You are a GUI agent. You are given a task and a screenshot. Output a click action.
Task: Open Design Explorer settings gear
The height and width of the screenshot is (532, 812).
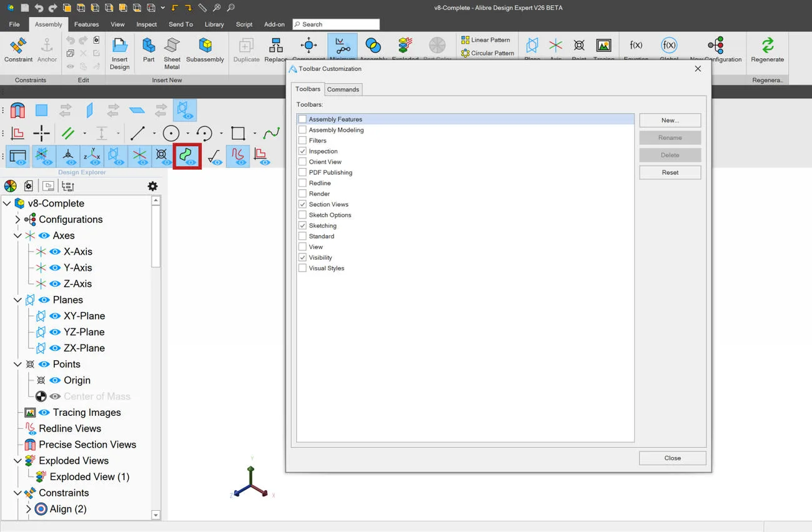point(152,186)
